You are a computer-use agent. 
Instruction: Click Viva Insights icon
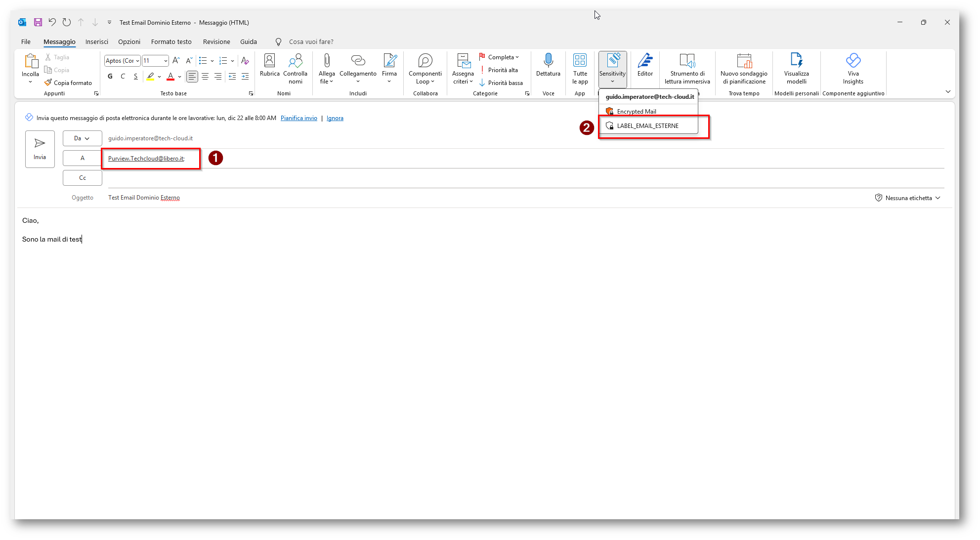tap(853, 61)
